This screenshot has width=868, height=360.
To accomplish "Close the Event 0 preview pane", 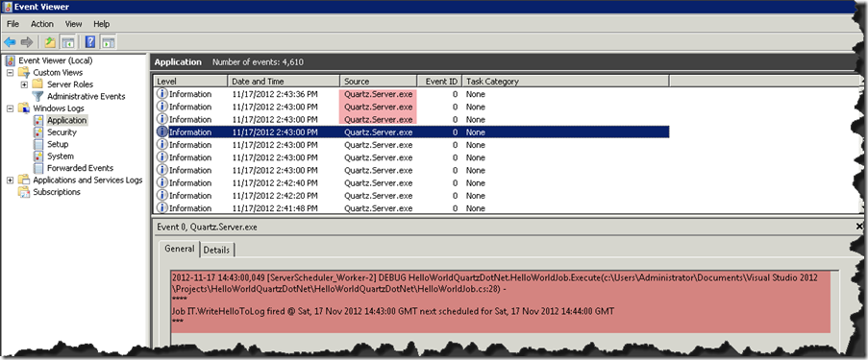I will [859, 227].
